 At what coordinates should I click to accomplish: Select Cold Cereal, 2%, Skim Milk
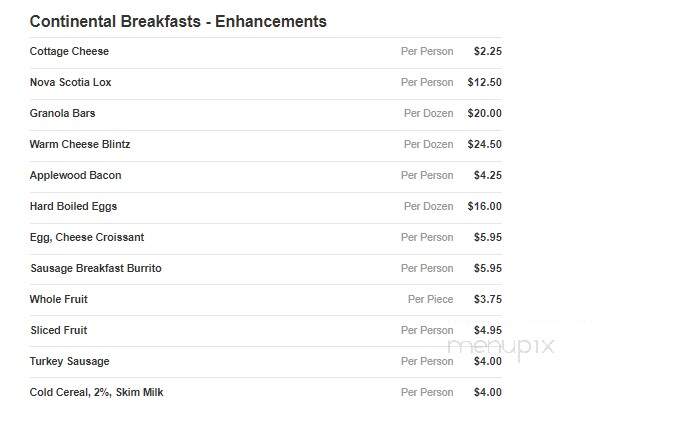[96, 392]
